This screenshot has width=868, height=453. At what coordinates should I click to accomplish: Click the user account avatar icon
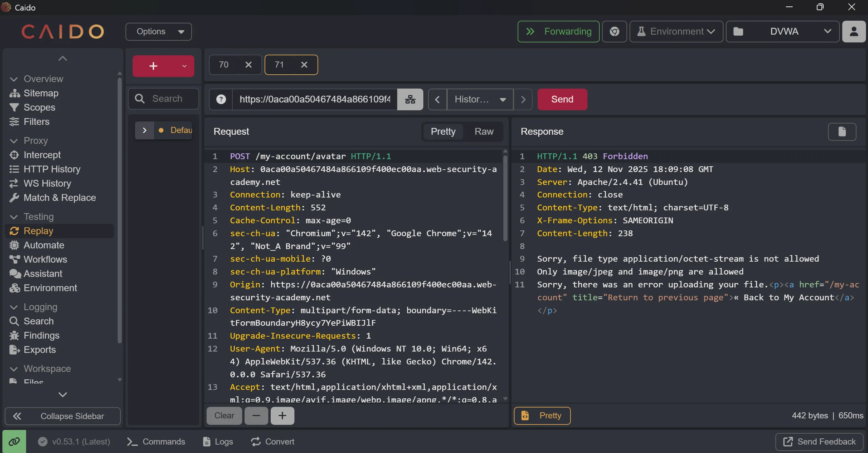coord(854,32)
